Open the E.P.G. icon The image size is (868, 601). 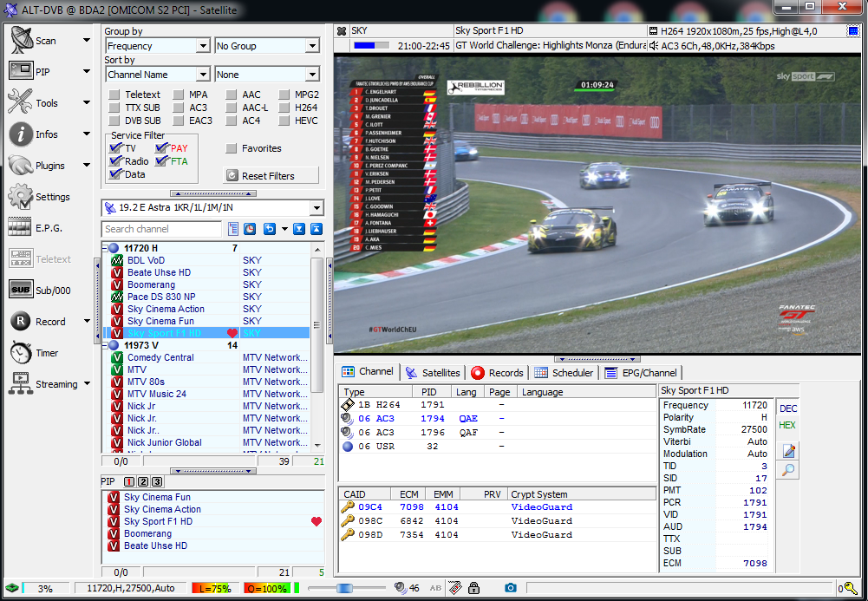(20, 227)
